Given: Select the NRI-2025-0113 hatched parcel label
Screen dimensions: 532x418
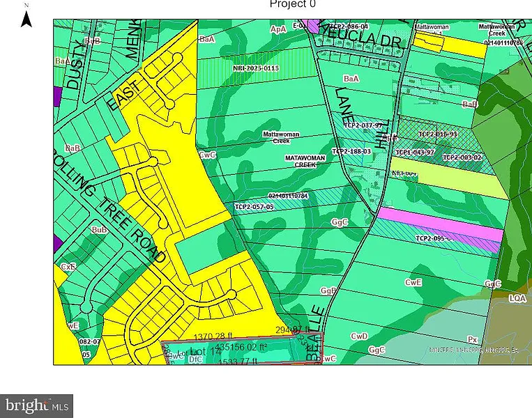Looking at the screenshot, I should click(256, 68).
